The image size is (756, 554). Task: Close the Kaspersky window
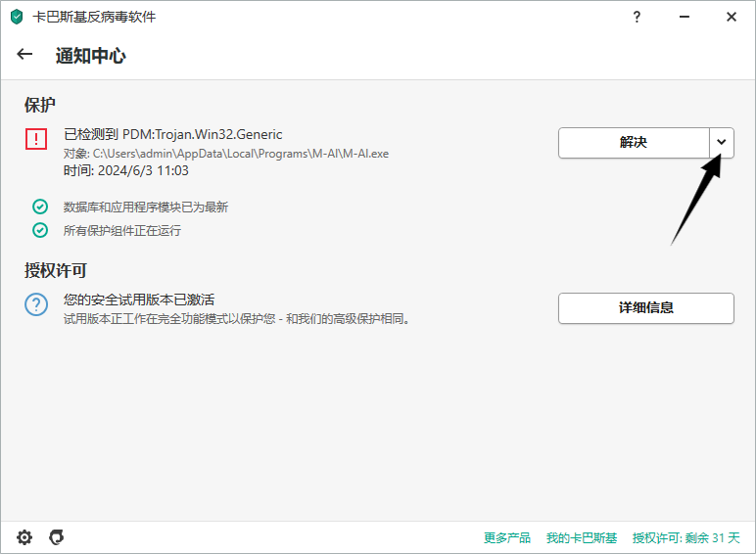tap(732, 17)
